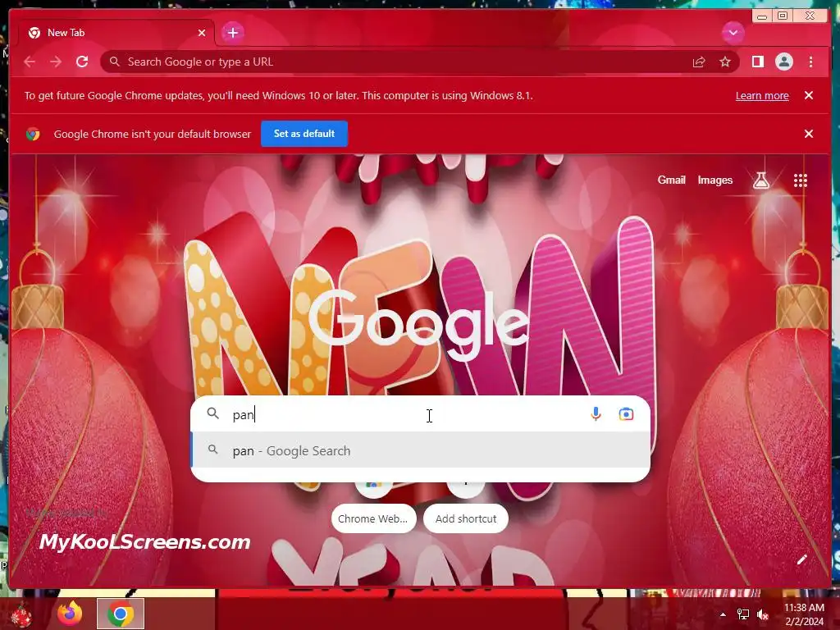Open the Chrome profile avatar

coord(783,62)
